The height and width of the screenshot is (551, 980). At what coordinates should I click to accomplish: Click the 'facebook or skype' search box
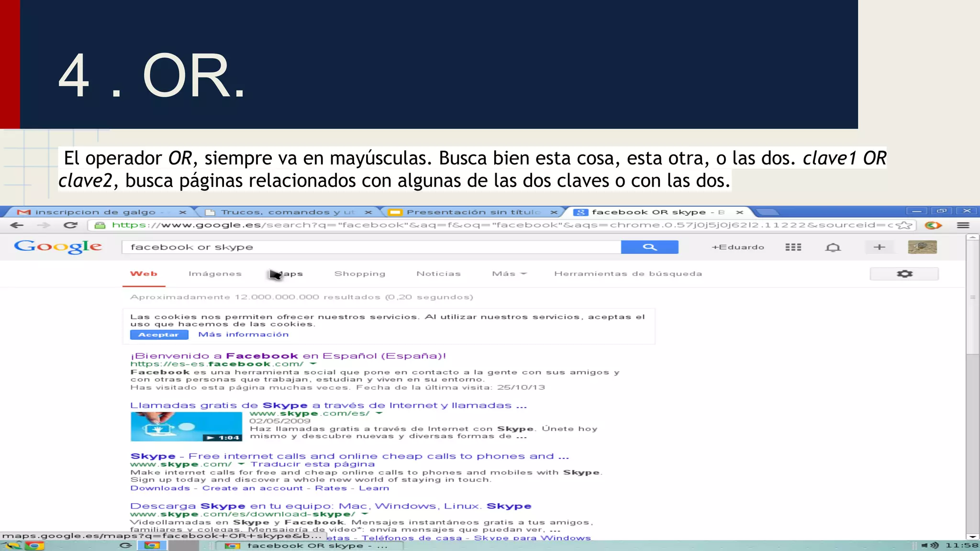click(x=371, y=247)
